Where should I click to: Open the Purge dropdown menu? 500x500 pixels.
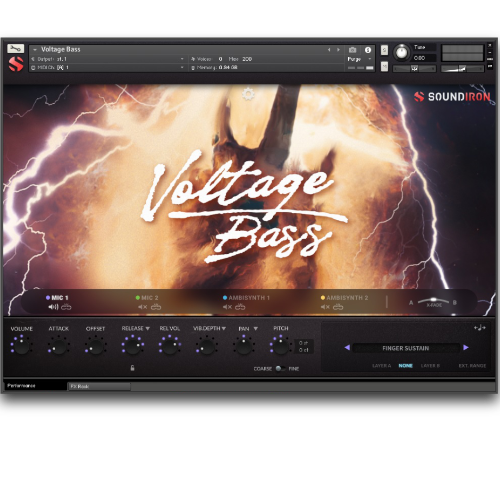(359, 59)
